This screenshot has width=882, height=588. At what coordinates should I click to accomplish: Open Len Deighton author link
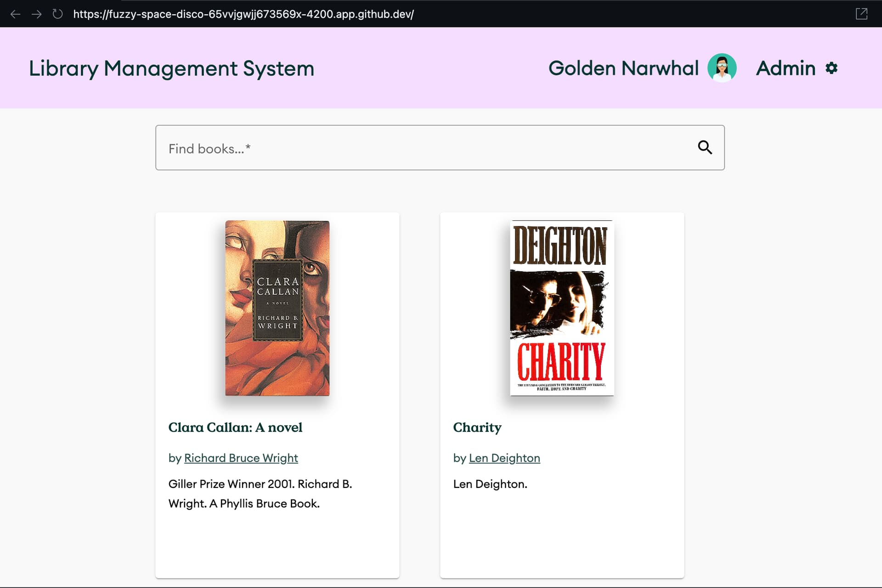[x=504, y=458]
